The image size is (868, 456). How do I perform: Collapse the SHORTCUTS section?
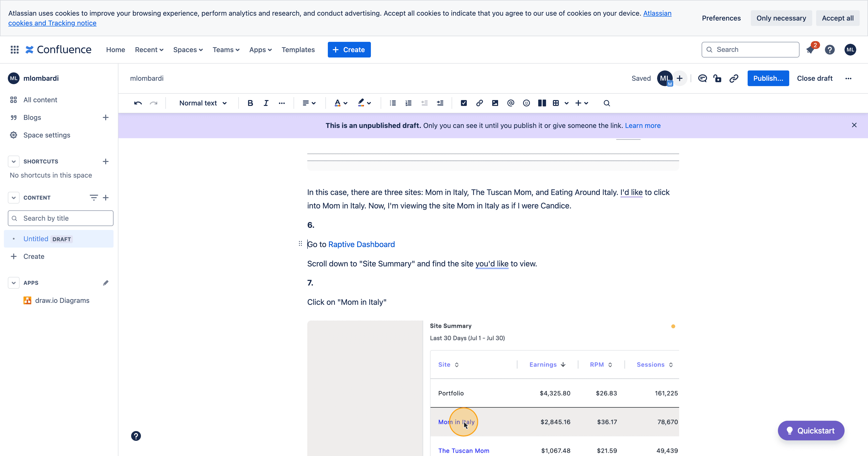(13, 161)
